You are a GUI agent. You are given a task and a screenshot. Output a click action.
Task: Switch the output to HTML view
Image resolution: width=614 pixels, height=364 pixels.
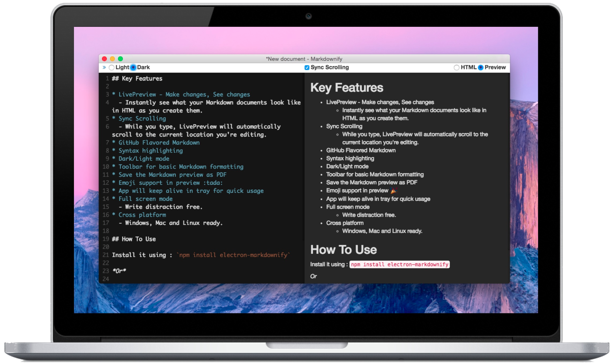[x=456, y=68]
